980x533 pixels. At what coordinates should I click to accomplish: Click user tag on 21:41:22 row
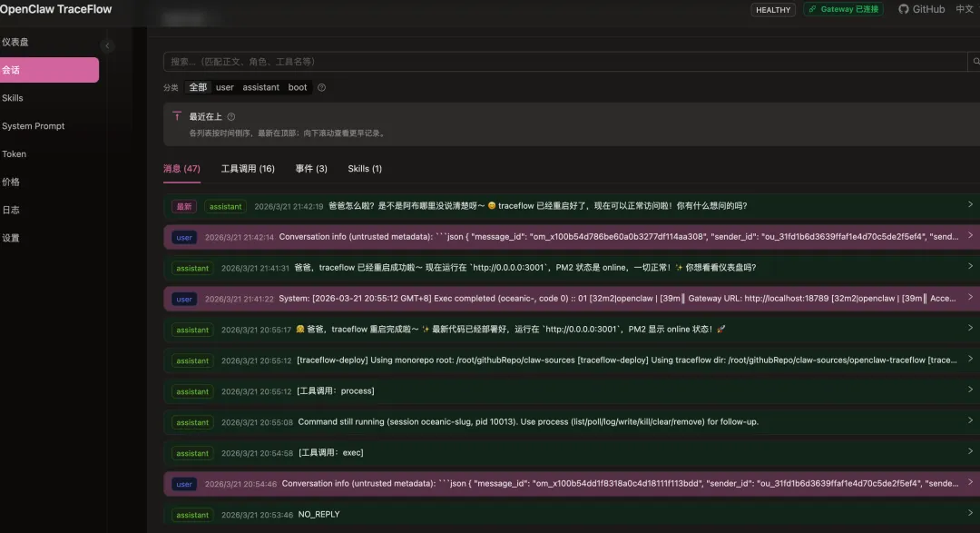pos(183,299)
